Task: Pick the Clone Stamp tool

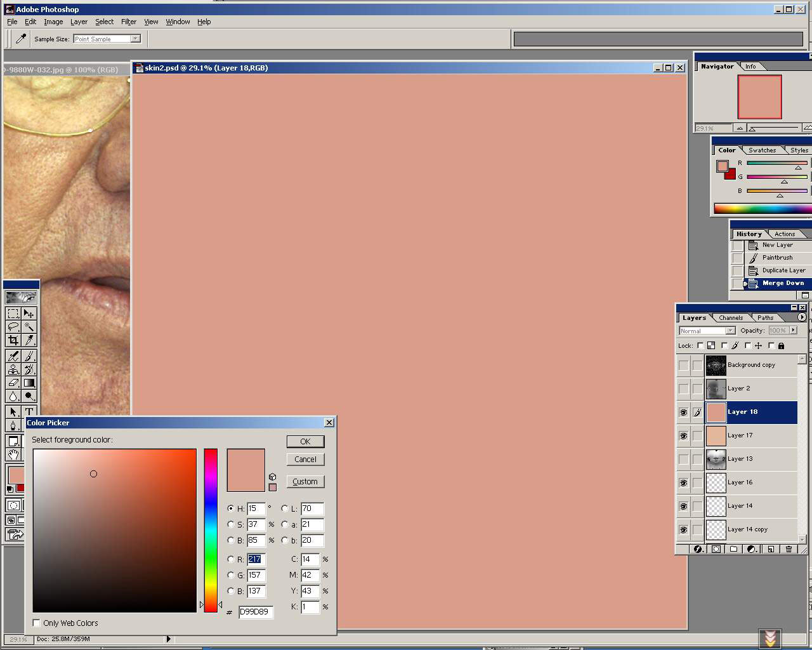Action: tap(13, 369)
